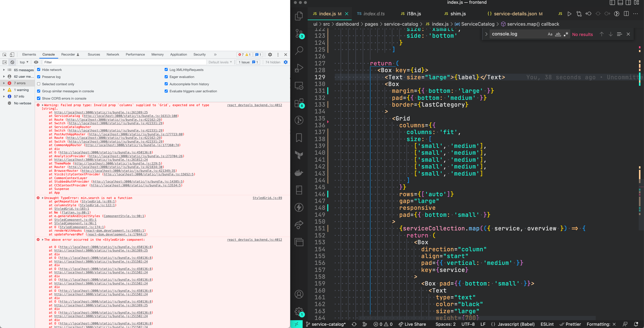Open the Search view in activity bar

point(299,50)
